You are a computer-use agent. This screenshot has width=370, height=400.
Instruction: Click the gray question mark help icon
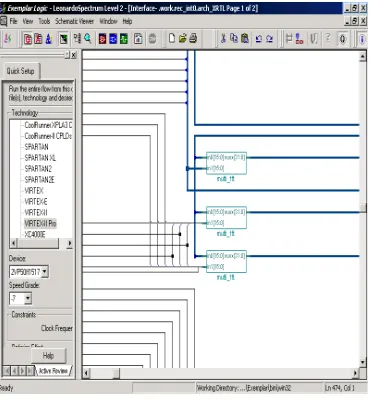(x=328, y=38)
